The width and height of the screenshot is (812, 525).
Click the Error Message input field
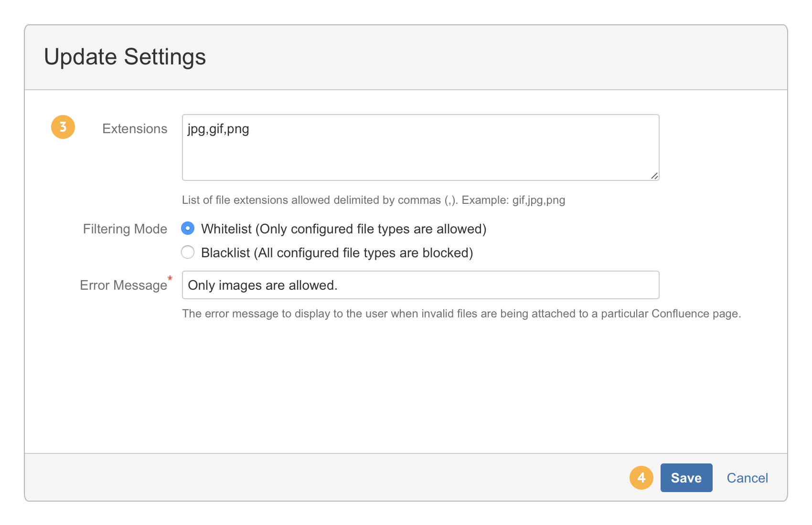(419, 284)
